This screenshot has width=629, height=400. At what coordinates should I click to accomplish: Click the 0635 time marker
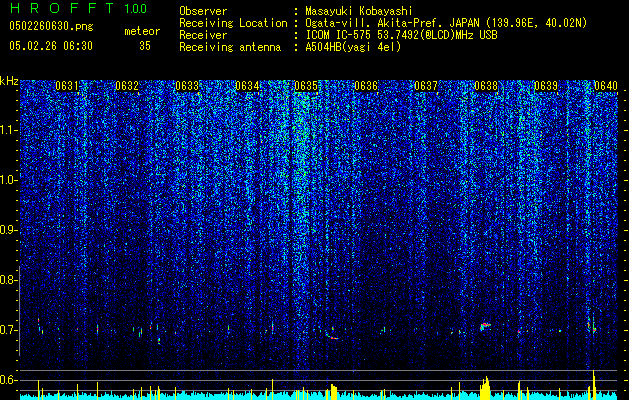306,86
